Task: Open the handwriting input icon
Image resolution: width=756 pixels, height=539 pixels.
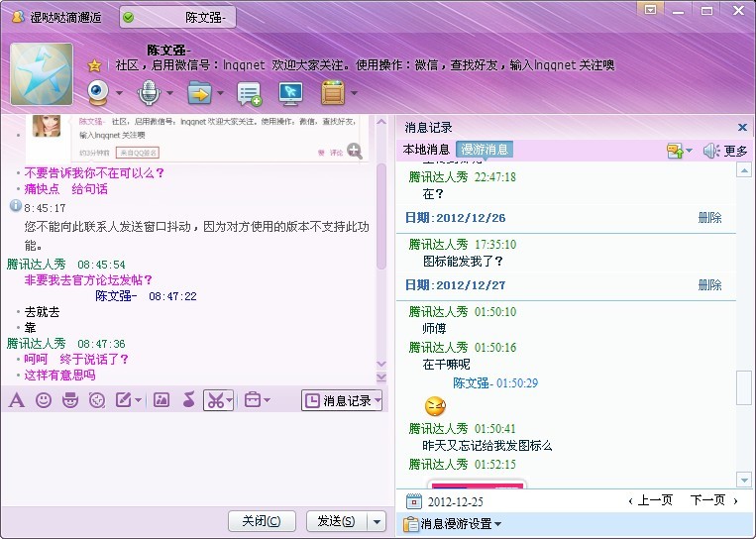Action: pos(124,400)
